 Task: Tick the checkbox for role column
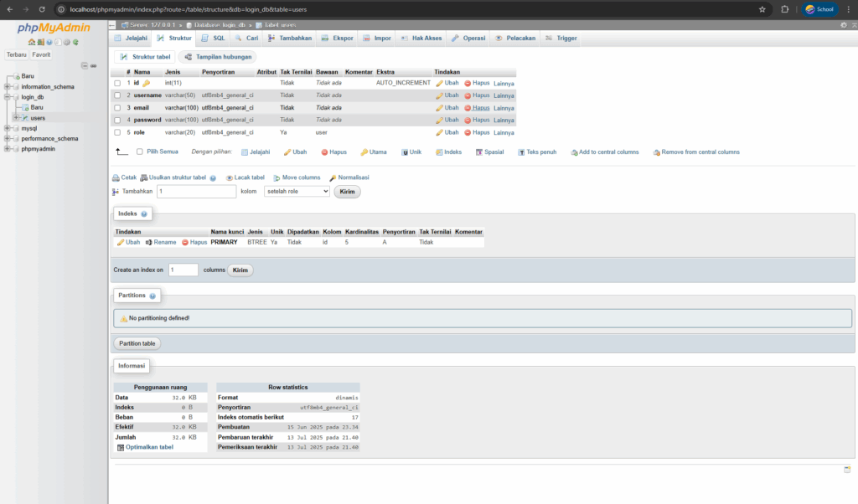pos(117,133)
